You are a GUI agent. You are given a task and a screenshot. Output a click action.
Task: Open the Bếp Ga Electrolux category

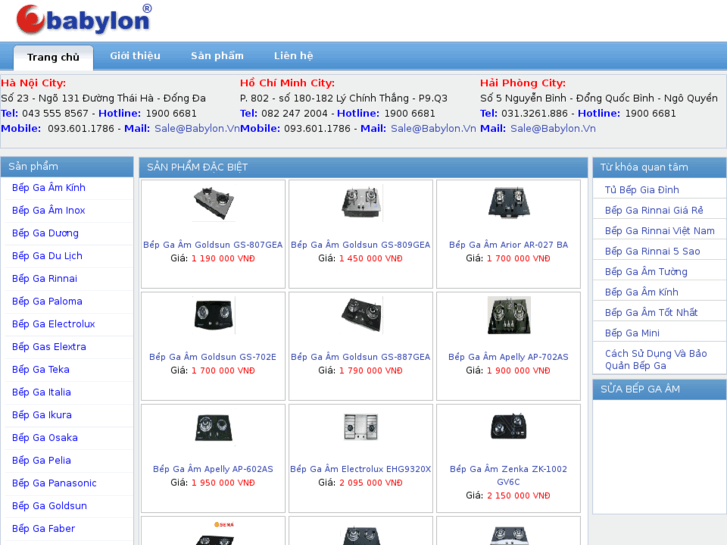point(53,324)
